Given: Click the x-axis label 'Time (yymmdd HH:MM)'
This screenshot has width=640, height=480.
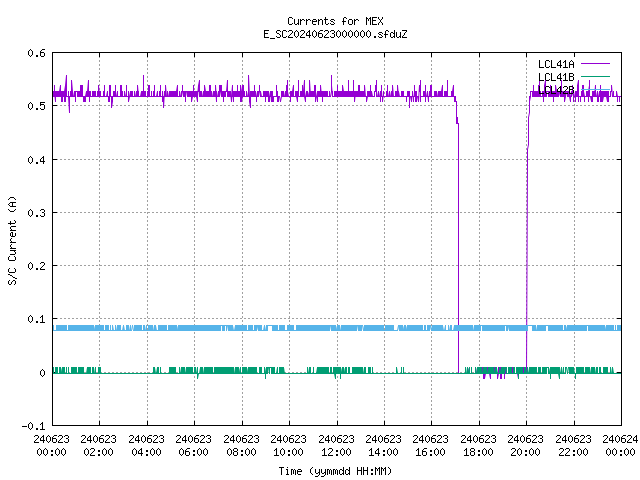Looking at the screenshot, I should pos(335,471).
